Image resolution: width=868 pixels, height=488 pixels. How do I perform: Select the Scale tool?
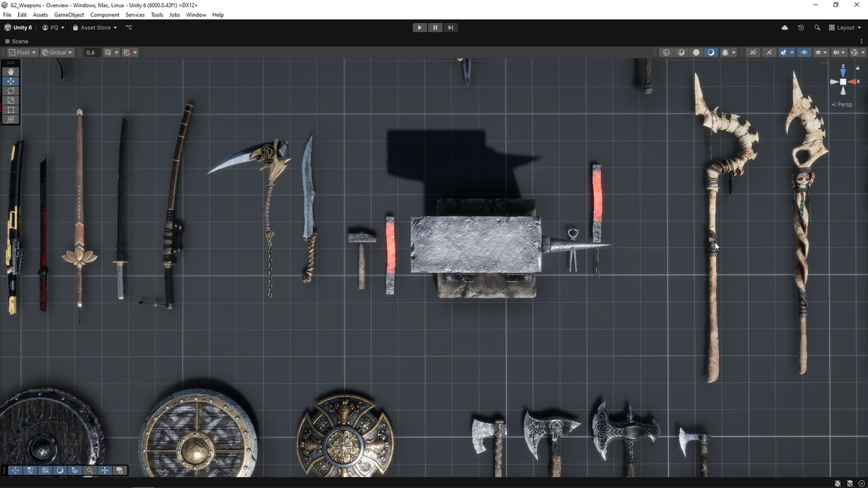11,100
